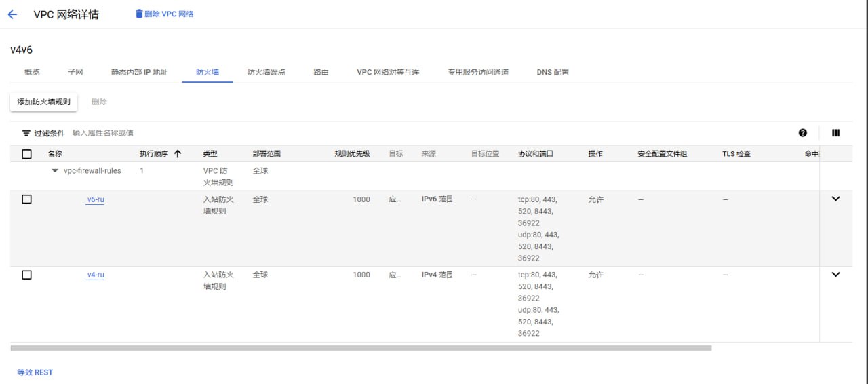Click the 执行顺序 column header

click(x=153, y=154)
